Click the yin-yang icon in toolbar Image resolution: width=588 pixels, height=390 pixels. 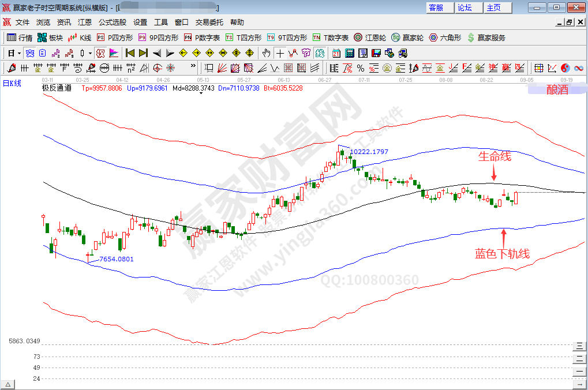(x=565, y=68)
